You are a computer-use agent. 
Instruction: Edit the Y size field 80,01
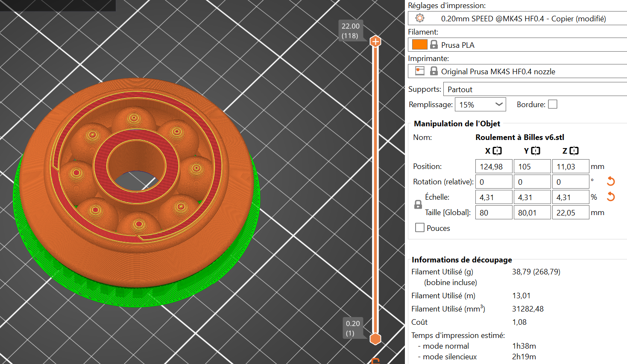tap(532, 213)
